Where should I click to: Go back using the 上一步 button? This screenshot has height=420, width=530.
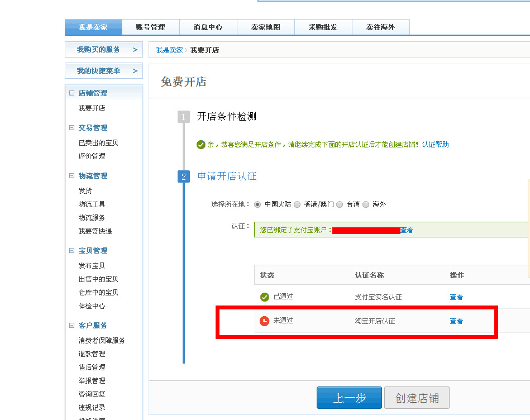[x=349, y=398]
